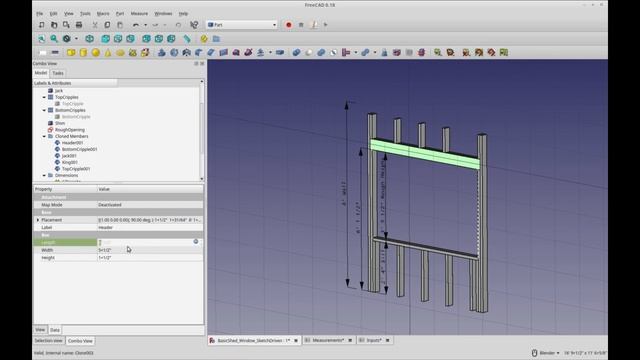Viewport: 640px width, 360px height.
Task: Create a Part cylinder primitive
Action: click(x=83, y=53)
